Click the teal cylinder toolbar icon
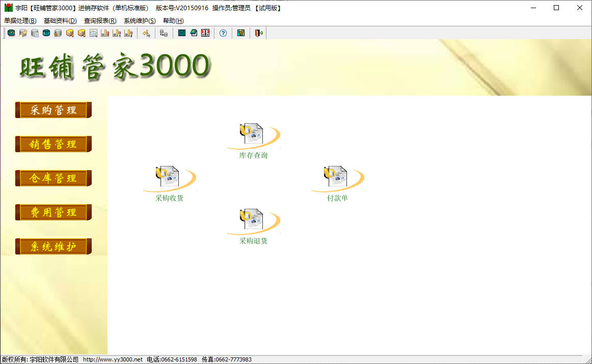 pos(46,33)
